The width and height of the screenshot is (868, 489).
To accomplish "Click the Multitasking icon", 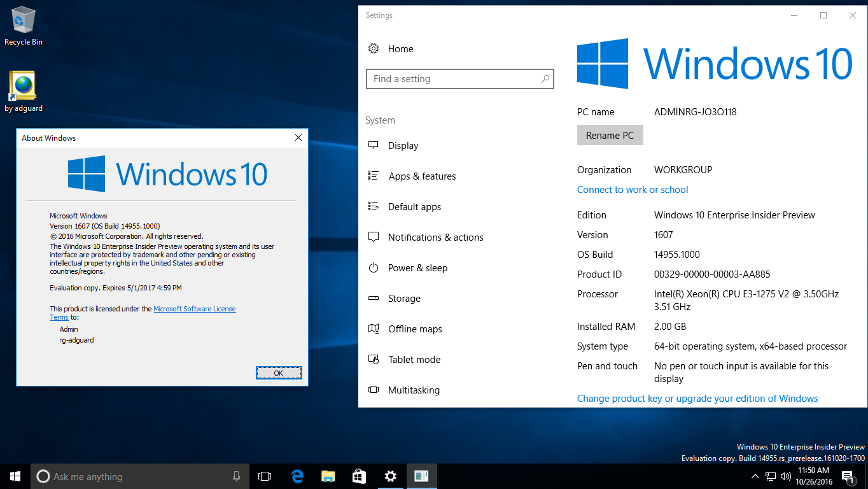I will pyautogui.click(x=374, y=390).
